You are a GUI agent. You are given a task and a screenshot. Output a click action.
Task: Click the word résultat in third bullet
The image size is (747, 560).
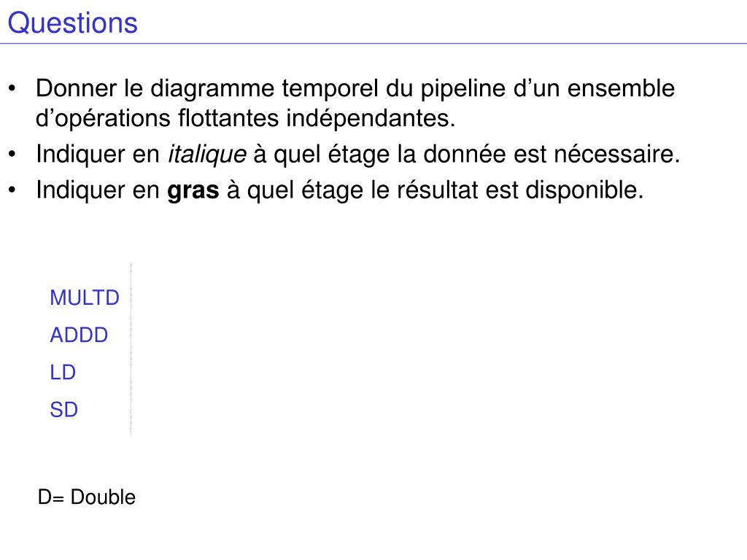(x=438, y=190)
